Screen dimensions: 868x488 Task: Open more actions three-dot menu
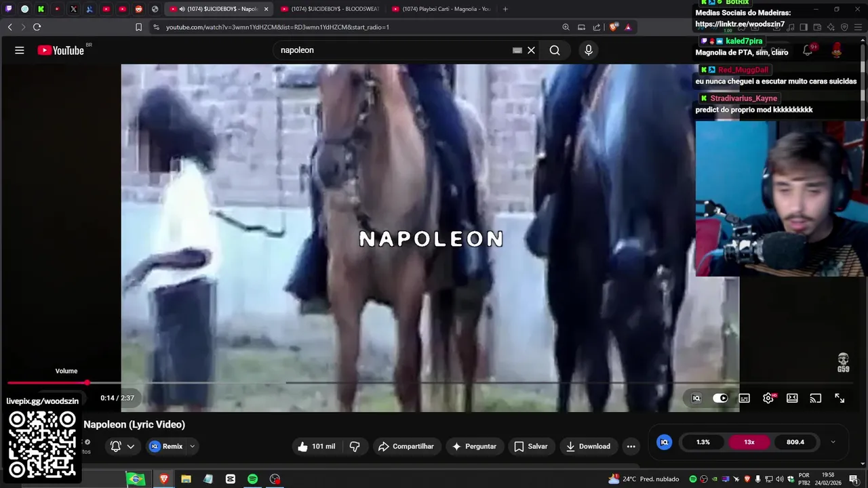pos(631,447)
